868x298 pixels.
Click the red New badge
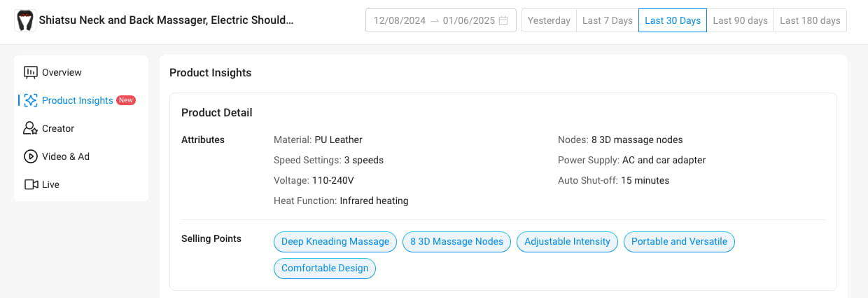coord(126,100)
